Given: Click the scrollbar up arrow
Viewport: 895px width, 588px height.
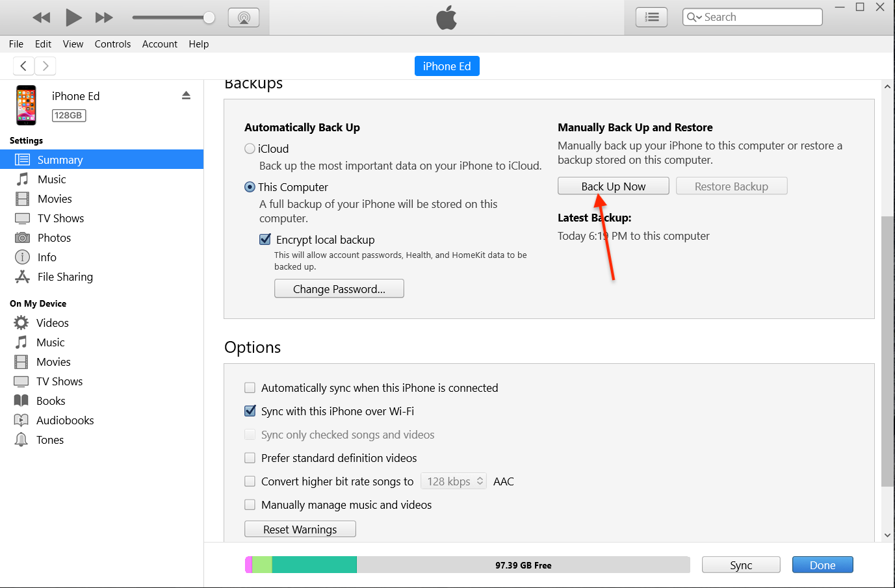Looking at the screenshot, I should [x=887, y=86].
